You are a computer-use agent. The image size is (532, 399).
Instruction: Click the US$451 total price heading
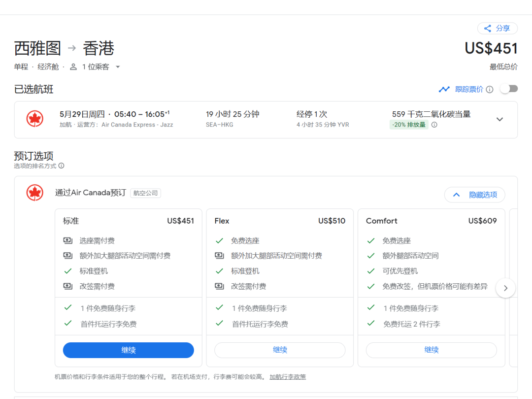click(x=491, y=48)
